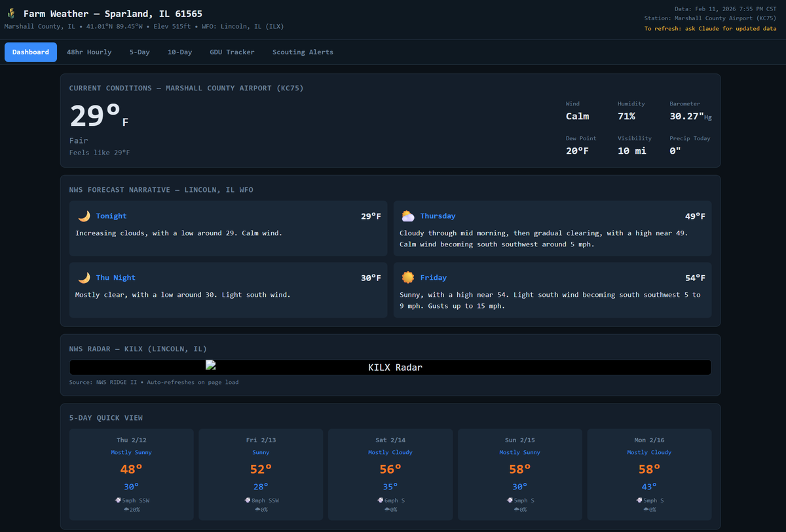Click the 49°F temperature in the Thursday panel

tap(696, 216)
